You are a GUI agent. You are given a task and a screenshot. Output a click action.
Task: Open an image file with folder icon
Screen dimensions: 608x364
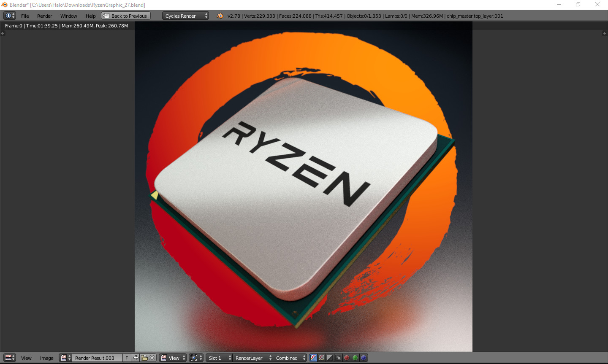[144, 358]
